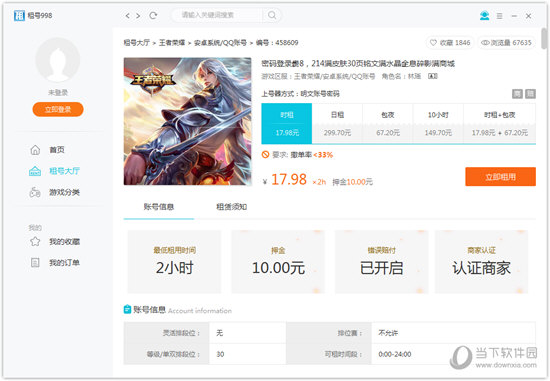Image resolution: width=550 pixels, height=381 pixels.
Task: Click the right gray square badge
Action: pyautogui.click(x=530, y=94)
